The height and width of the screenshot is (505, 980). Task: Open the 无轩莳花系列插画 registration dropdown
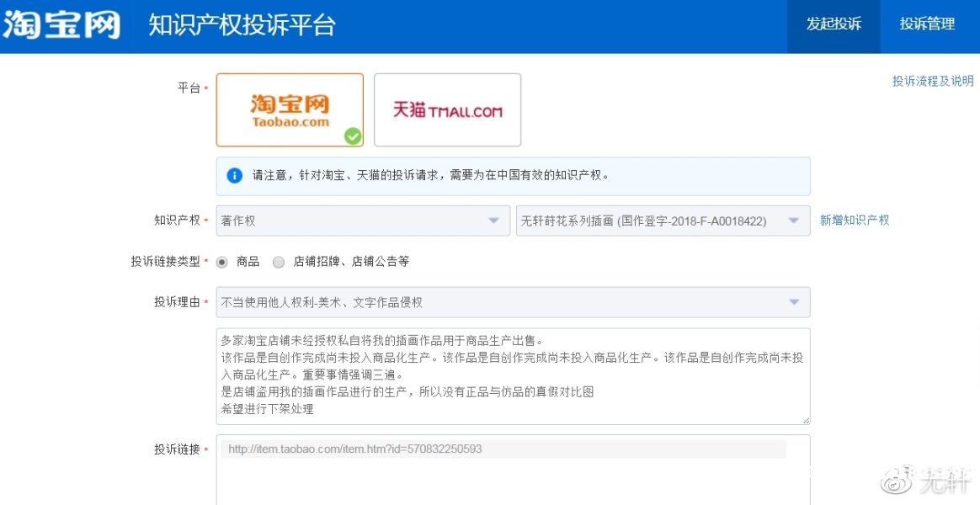point(663,221)
